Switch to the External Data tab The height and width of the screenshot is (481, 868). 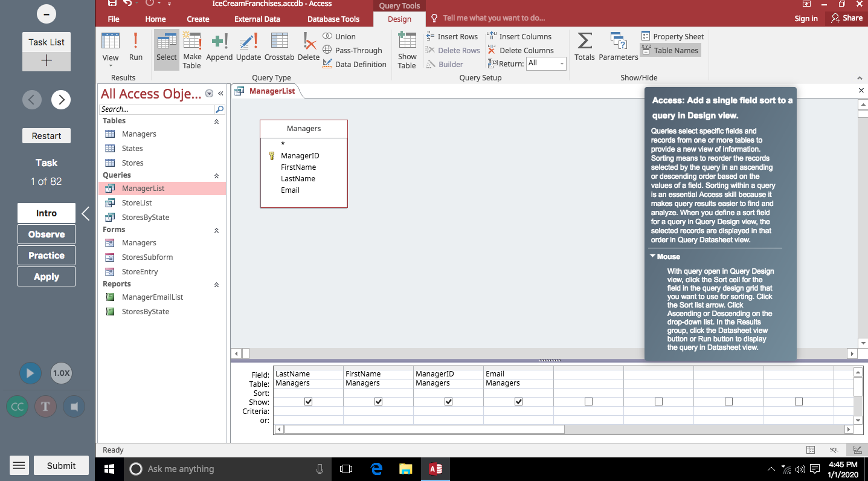257,19
